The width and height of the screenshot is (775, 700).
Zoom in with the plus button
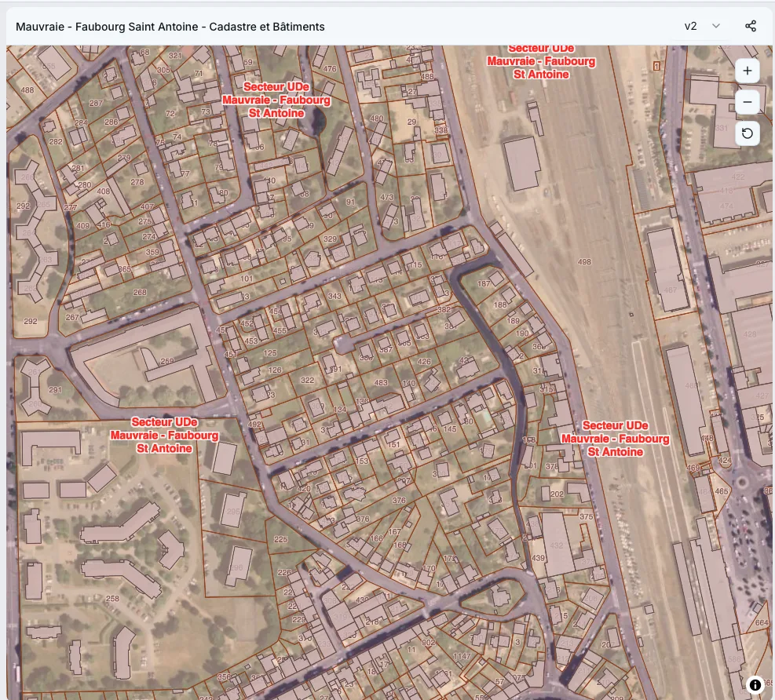(748, 71)
